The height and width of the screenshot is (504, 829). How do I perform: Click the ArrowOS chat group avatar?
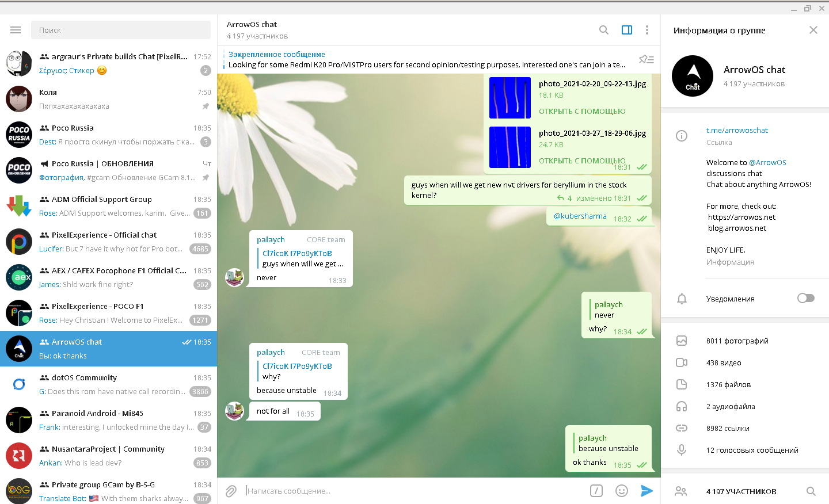[x=693, y=76]
